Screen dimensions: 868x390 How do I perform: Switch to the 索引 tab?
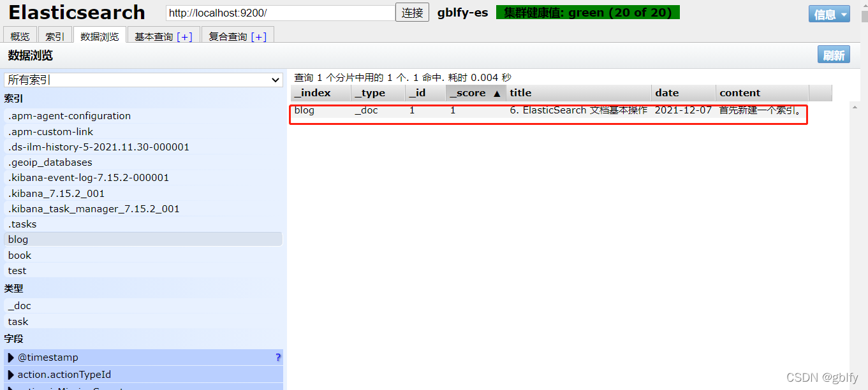click(x=55, y=36)
